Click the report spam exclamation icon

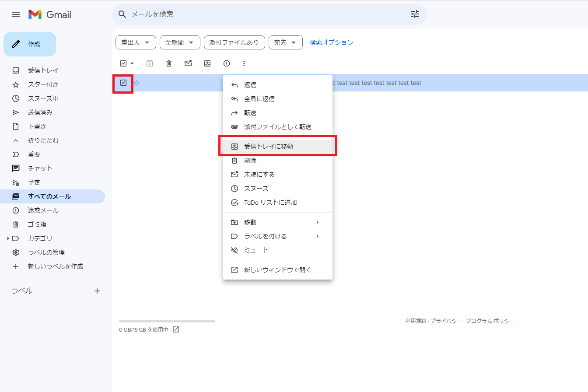pyautogui.click(x=227, y=63)
